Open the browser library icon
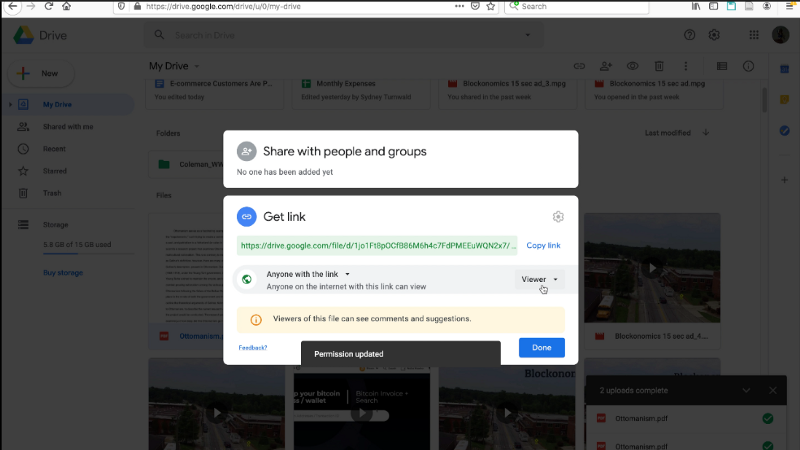Viewport: 800px width, 450px height. (x=696, y=6)
